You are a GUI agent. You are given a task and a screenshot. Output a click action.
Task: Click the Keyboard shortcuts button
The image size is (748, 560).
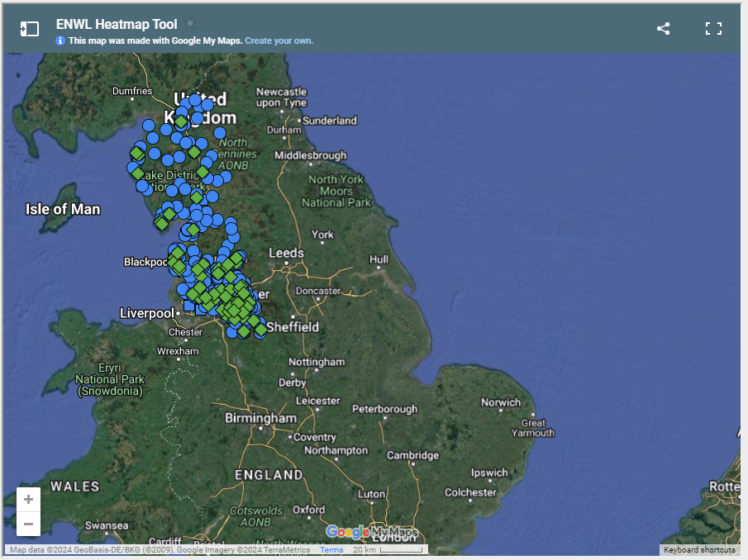pyautogui.click(x=698, y=550)
